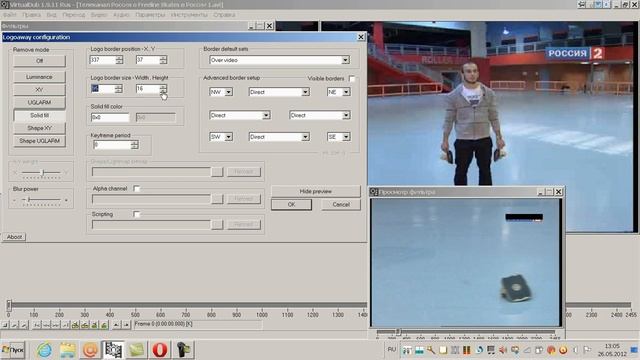
Task: Open the Параметры menu
Action: (x=150, y=15)
